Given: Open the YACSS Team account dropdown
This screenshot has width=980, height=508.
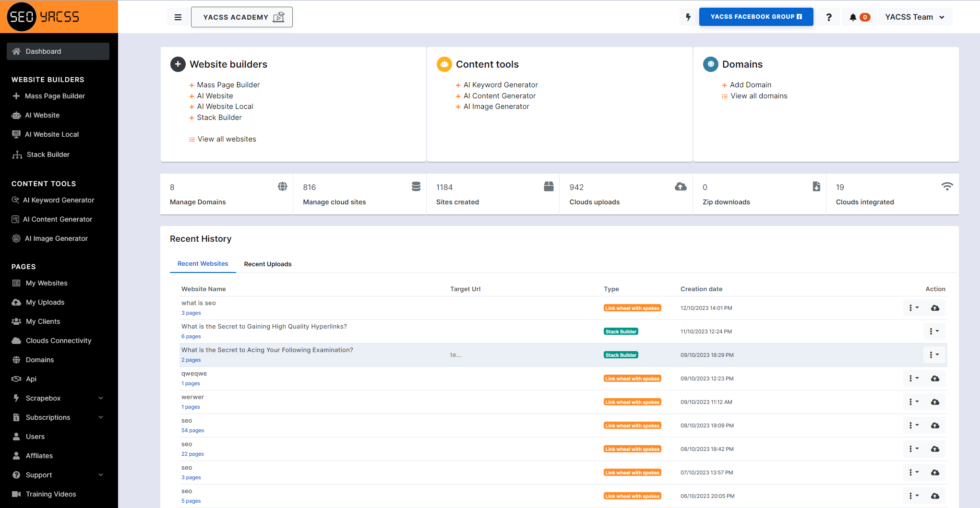Looking at the screenshot, I should click(915, 17).
